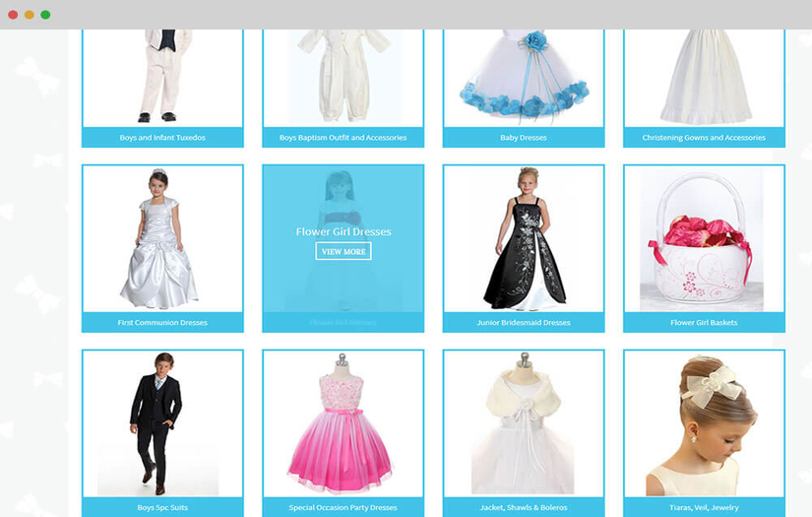Viewport: 812px width, 517px height.
Task: Click the yellow window minimize button
Action: pyautogui.click(x=29, y=15)
